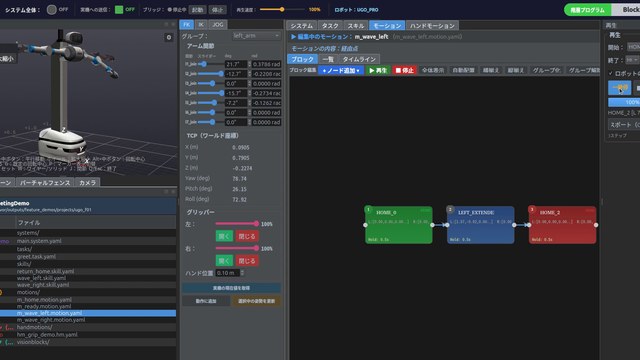Toggle the 実機への送信 green switch
The image size is (640, 360).
click(119, 9)
